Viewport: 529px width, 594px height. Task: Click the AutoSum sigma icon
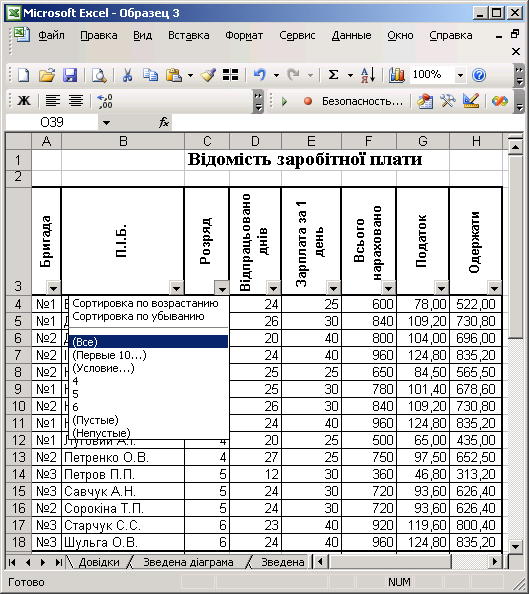click(333, 75)
